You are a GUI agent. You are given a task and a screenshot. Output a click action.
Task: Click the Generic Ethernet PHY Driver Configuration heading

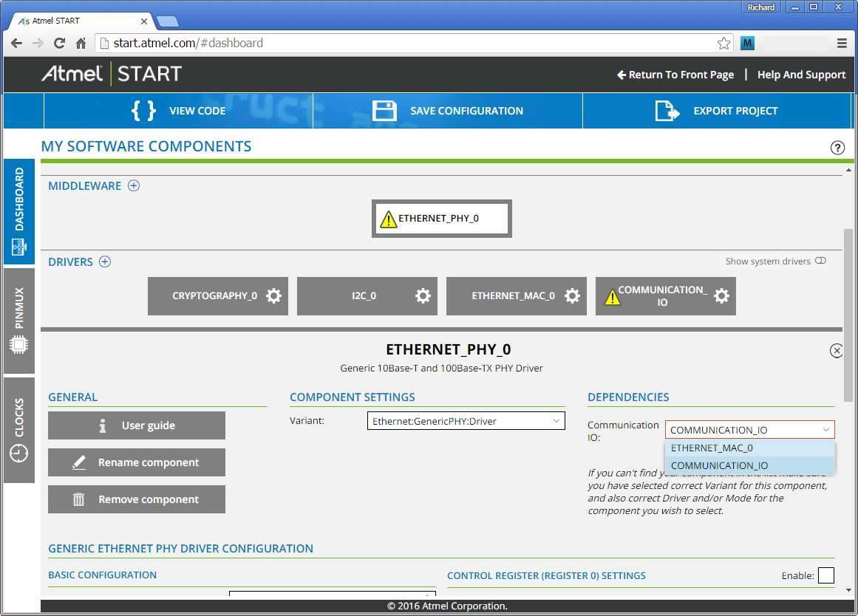click(x=180, y=549)
